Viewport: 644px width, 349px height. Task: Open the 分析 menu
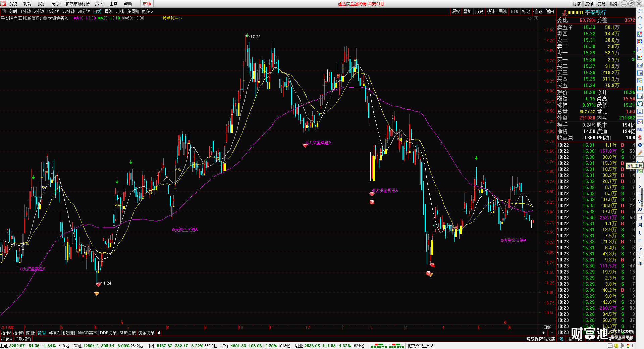(x=56, y=4)
